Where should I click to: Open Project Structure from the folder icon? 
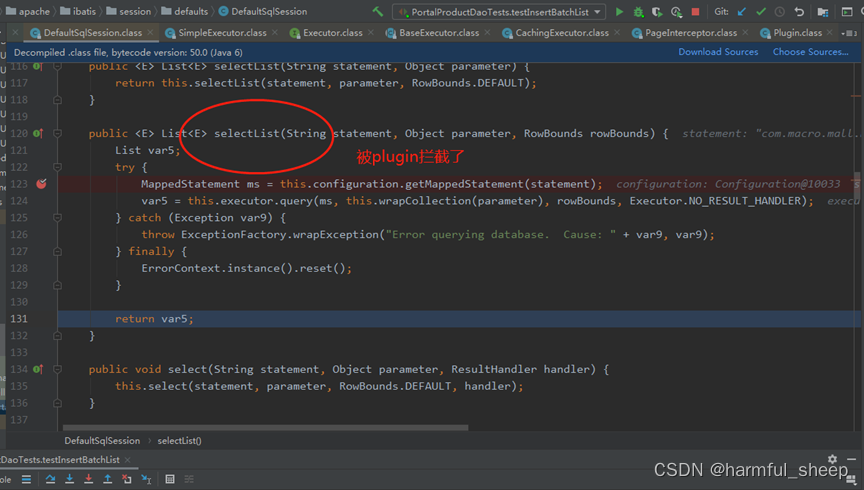tap(823, 12)
